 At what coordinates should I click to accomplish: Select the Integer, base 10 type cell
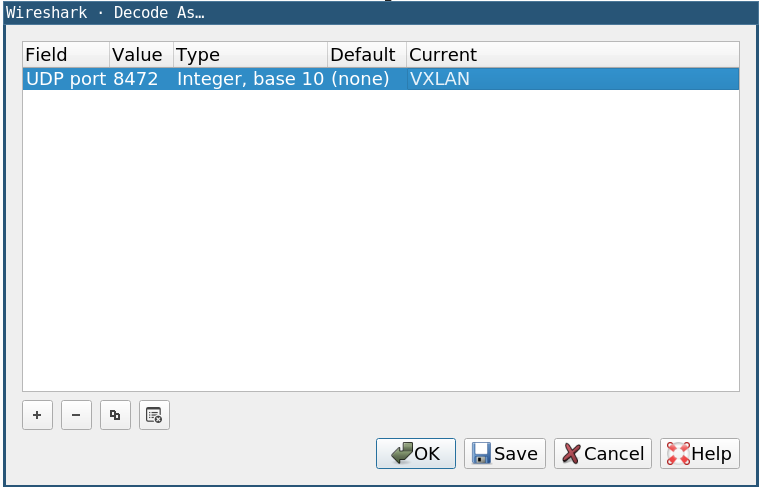(249, 79)
